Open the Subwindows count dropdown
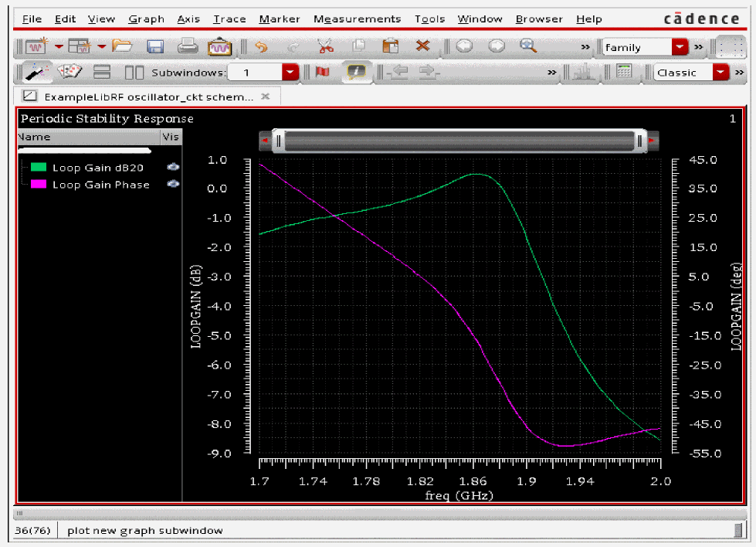This screenshot has width=756, height=547. coord(290,73)
